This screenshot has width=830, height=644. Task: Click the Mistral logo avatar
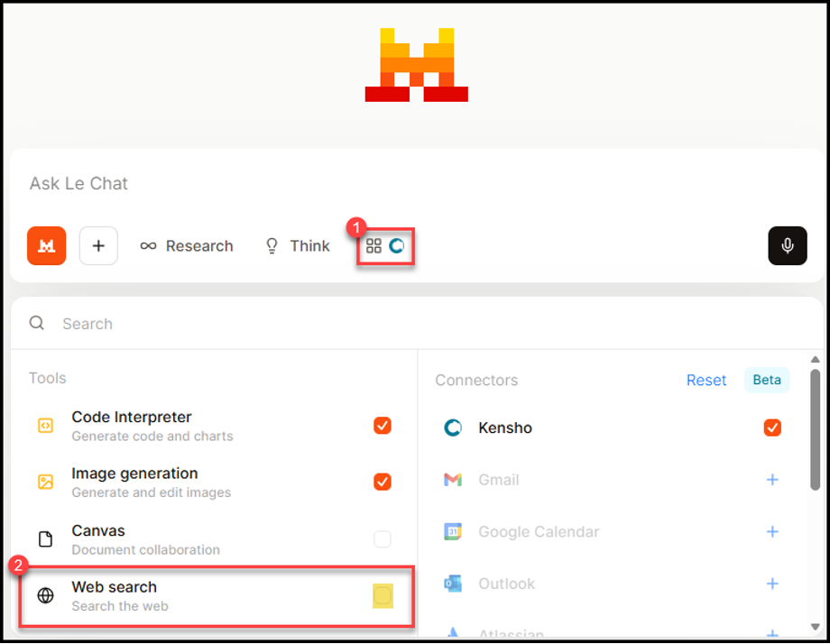46,245
